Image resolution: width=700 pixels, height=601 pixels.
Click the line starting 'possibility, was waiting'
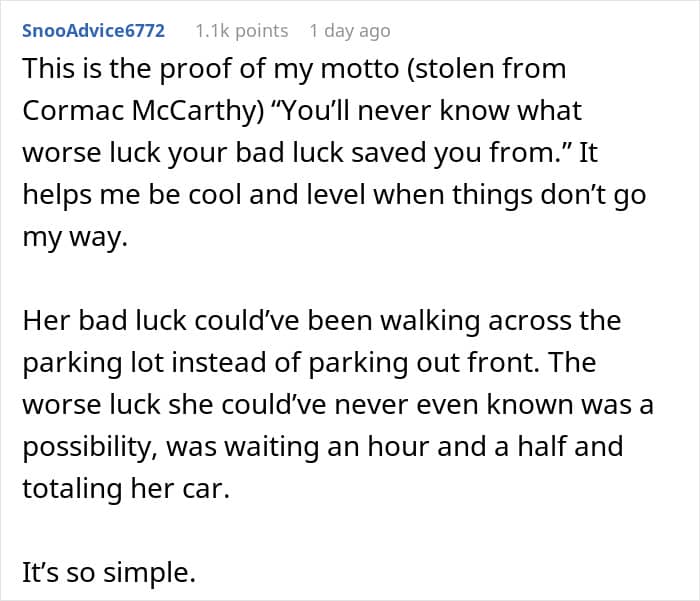(x=322, y=447)
